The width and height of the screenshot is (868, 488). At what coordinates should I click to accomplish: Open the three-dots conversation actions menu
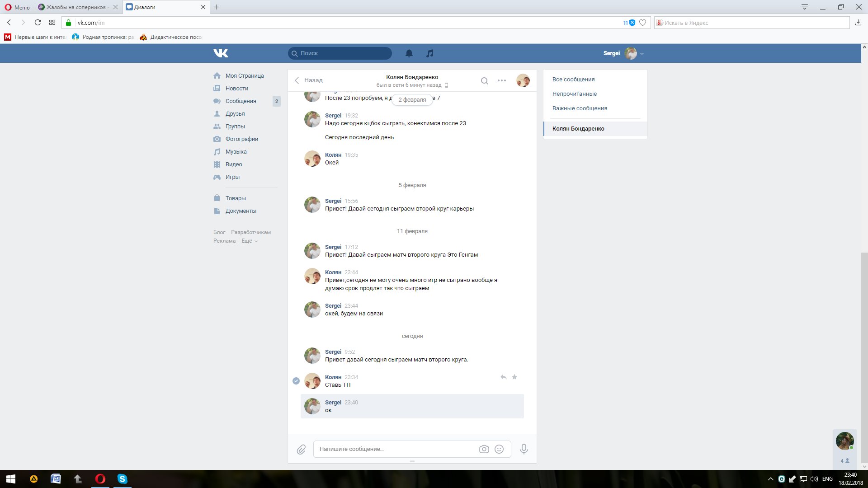click(502, 80)
